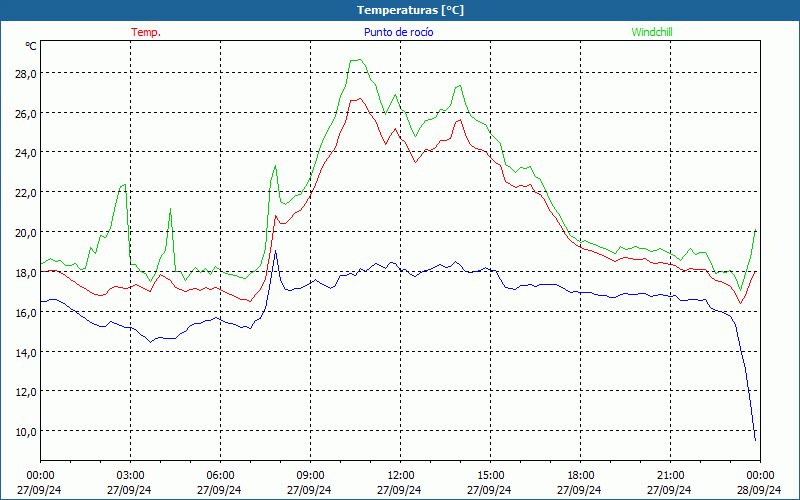Click the blue dew point spike before 08:00

tap(276, 251)
